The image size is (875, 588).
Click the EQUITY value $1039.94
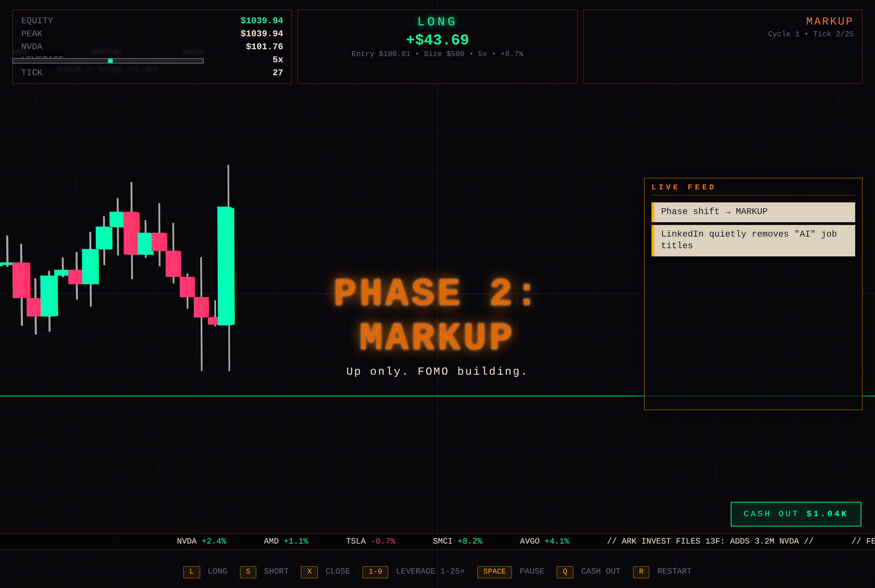tap(262, 21)
